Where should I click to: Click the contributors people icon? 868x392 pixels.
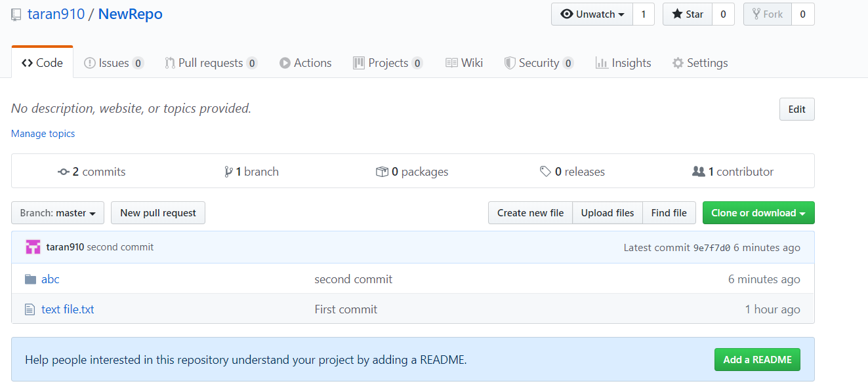click(x=698, y=172)
